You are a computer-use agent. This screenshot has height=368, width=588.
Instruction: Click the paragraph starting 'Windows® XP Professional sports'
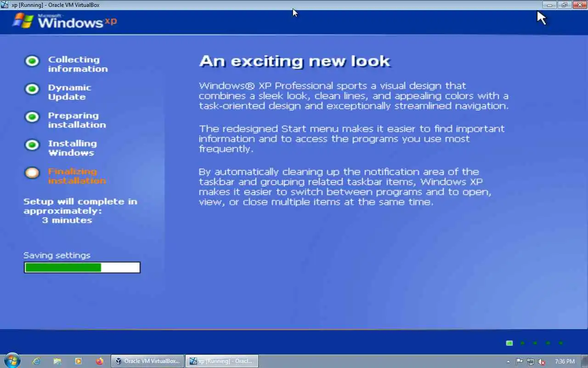pyautogui.click(x=354, y=96)
